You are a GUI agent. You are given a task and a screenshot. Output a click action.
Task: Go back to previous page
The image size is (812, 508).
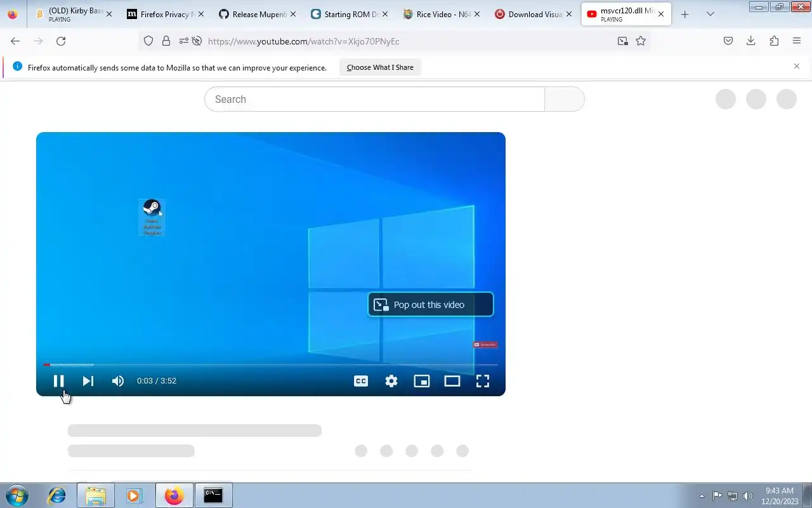(15, 41)
